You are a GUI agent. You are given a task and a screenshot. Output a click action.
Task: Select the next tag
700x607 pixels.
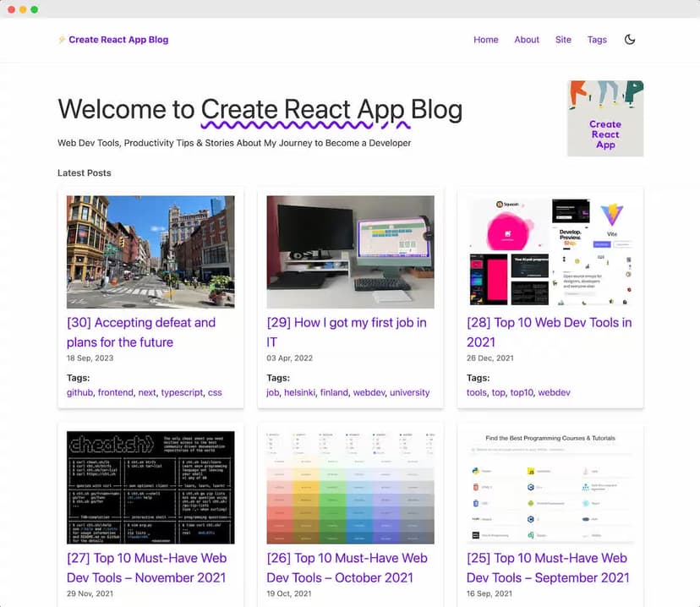pos(147,392)
